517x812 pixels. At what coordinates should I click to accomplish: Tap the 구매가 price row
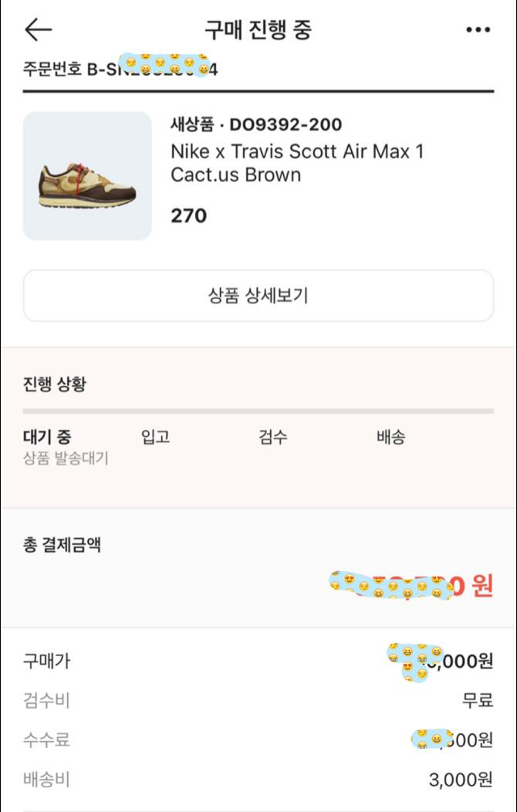pos(47,661)
